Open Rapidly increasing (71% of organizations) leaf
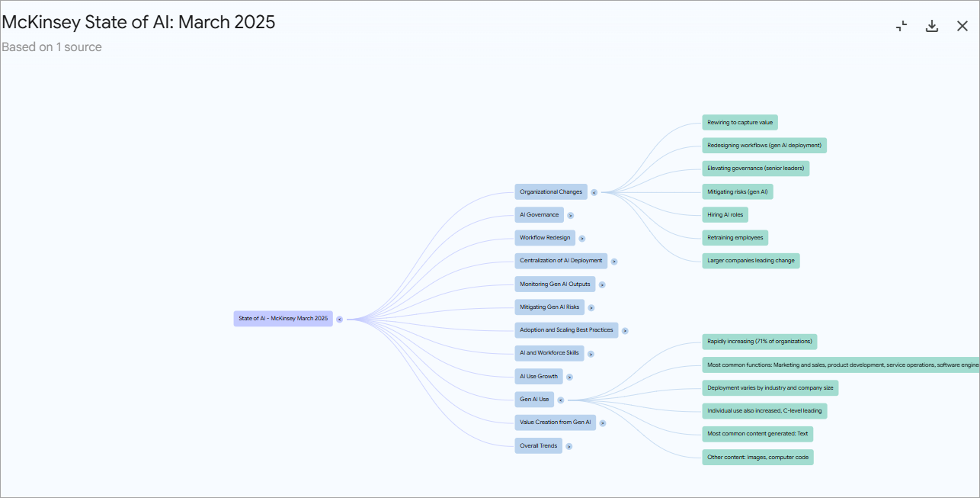 (760, 342)
